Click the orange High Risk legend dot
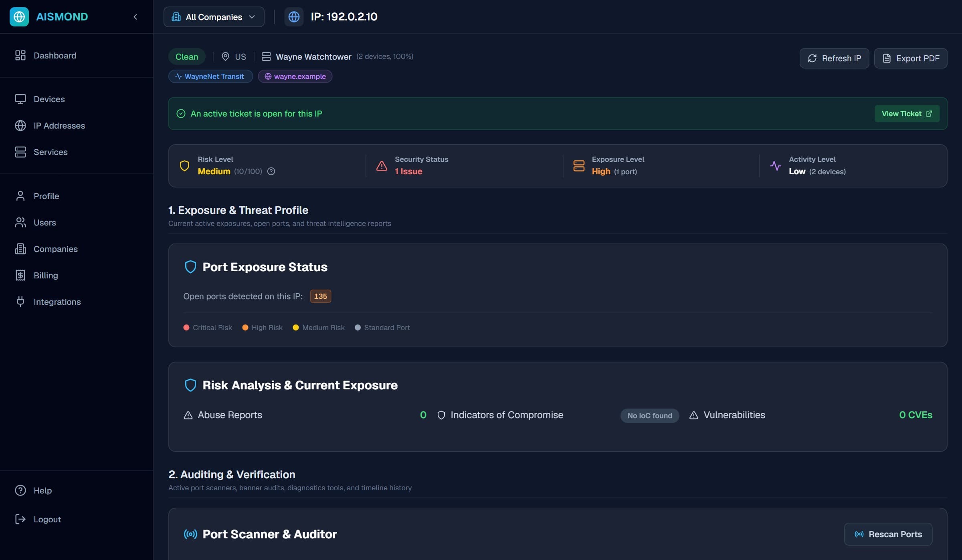 pyautogui.click(x=245, y=328)
